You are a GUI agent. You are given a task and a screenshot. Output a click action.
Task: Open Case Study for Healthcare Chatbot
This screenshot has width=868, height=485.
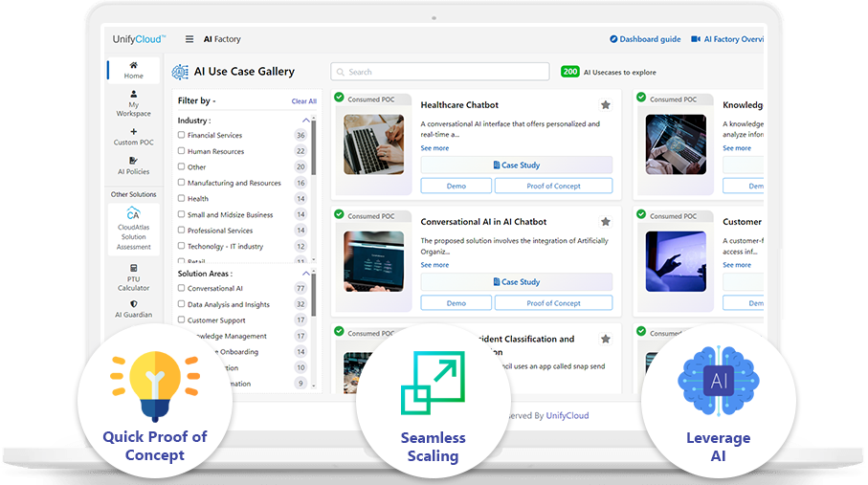coord(516,165)
